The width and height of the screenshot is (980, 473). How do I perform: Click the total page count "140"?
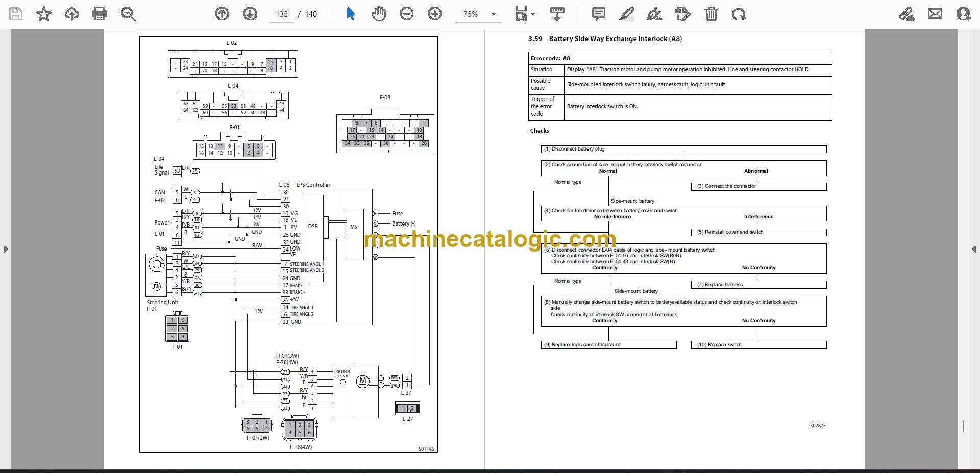pyautogui.click(x=311, y=14)
